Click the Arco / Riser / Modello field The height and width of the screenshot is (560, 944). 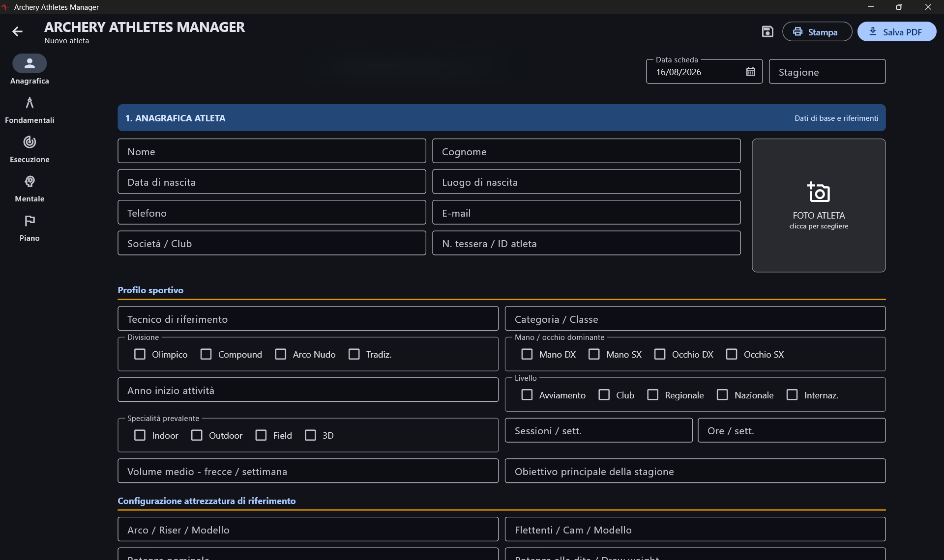pyautogui.click(x=308, y=530)
